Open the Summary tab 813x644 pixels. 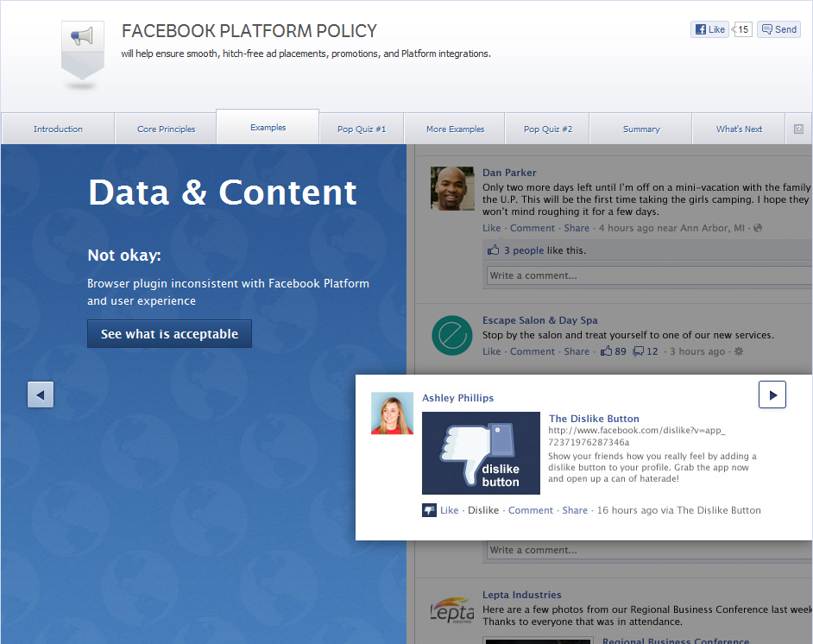coord(641,129)
